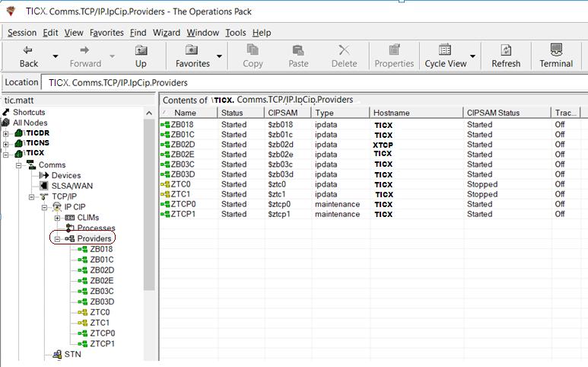
Task: Open the Wizard menu
Action: point(166,33)
